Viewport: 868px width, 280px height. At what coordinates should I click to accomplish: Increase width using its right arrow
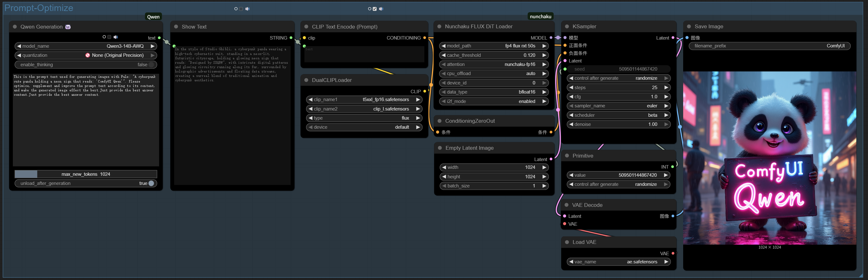coord(544,167)
